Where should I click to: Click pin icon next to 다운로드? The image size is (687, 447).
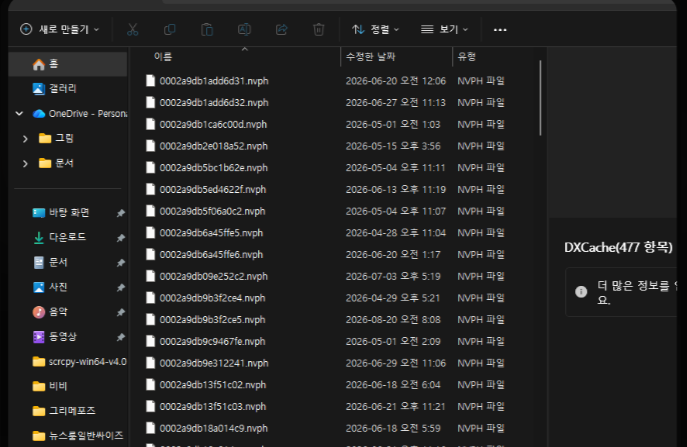pyautogui.click(x=120, y=238)
